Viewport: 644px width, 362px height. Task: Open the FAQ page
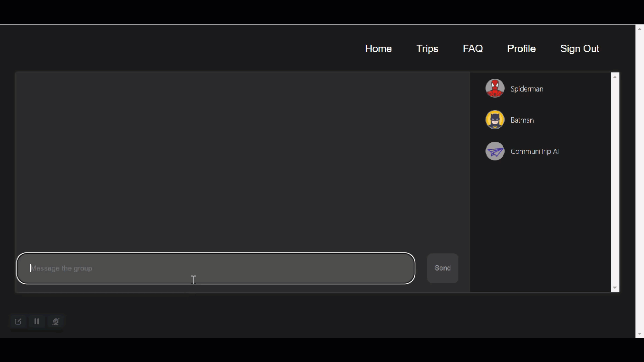pyautogui.click(x=473, y=48)
